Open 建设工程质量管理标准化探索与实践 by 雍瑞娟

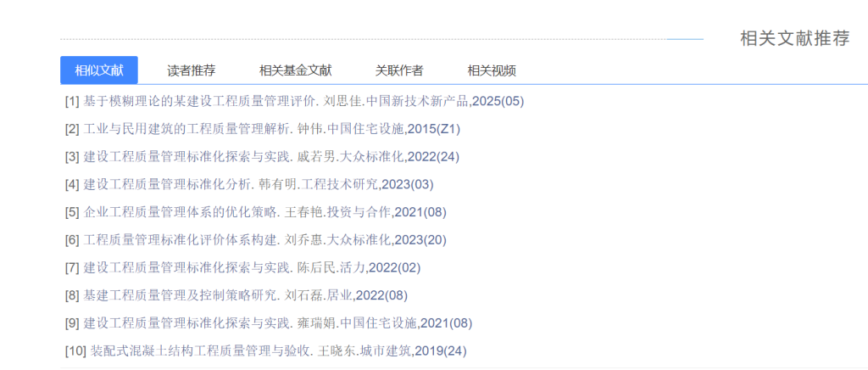pos(186,323)
